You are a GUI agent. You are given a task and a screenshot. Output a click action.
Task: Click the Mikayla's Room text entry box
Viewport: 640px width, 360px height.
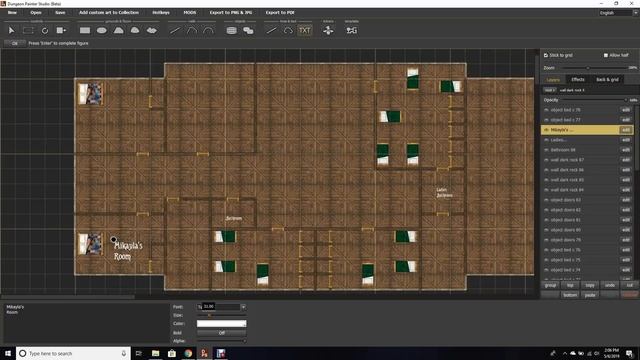[x=86, y=322]
